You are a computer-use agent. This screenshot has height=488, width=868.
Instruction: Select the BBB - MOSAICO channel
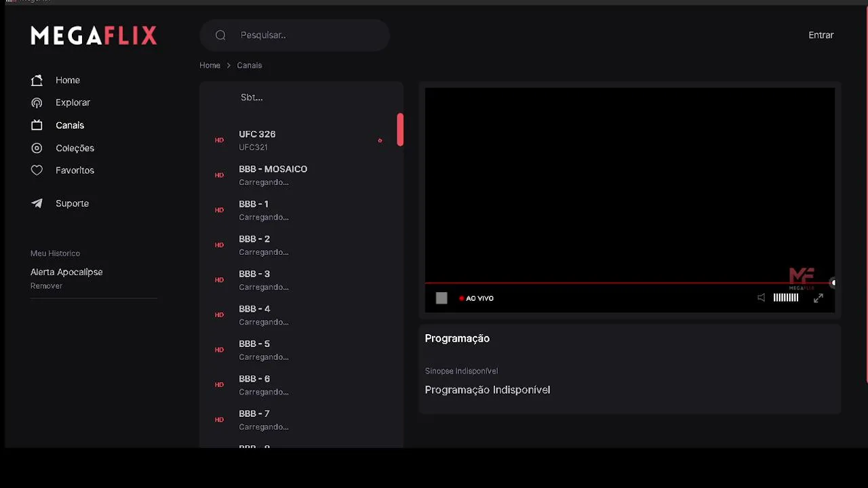[x=301, y=175]
